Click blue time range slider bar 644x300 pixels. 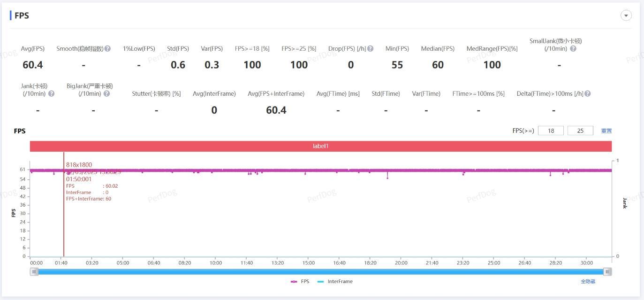321,271
